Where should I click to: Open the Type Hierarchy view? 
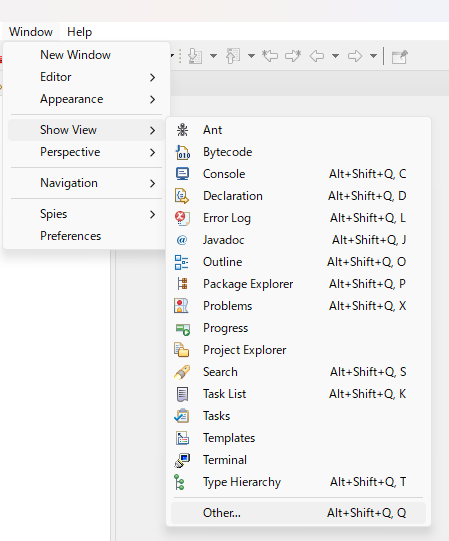[x=298, y=482]
